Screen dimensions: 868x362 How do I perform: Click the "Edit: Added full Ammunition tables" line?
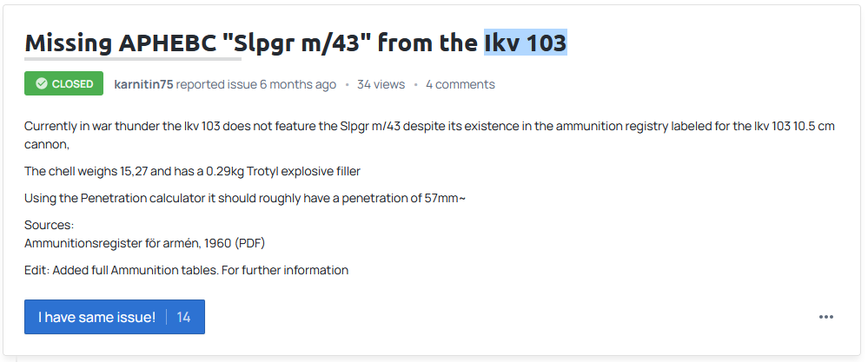(x=186, y=270)
